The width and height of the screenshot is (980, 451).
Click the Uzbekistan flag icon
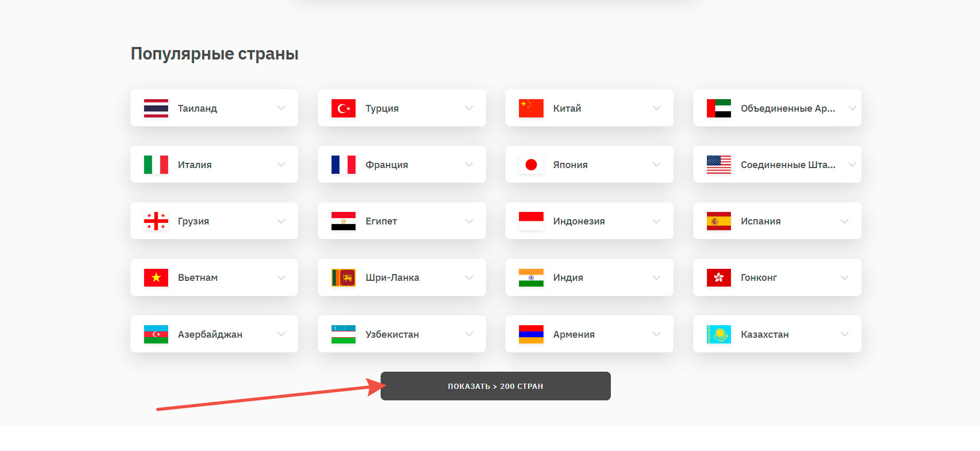pyautogui.click(x=344, y=334)
